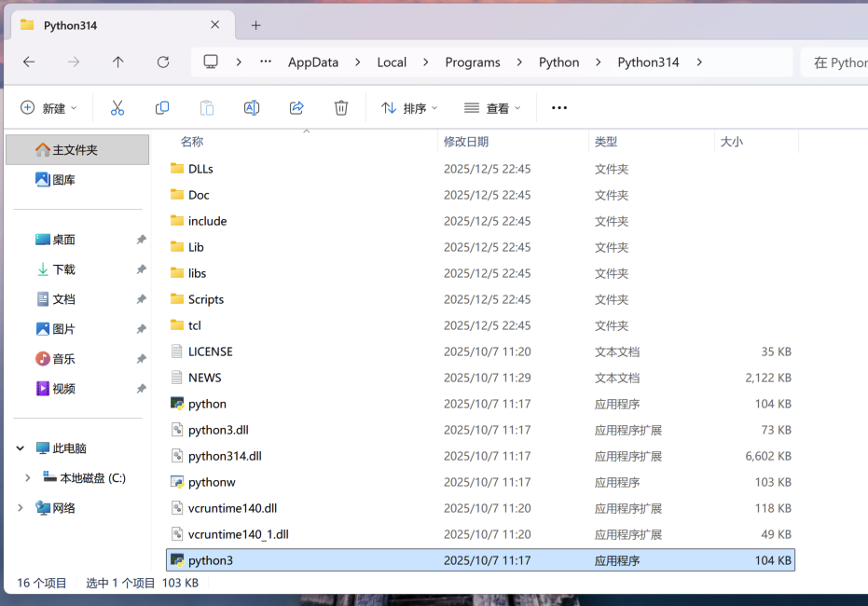Image resolution: width=868 pixels, height=606 pixels.
Task: Open 图片 Pictures in sidebar
Action: pos(77,329)
